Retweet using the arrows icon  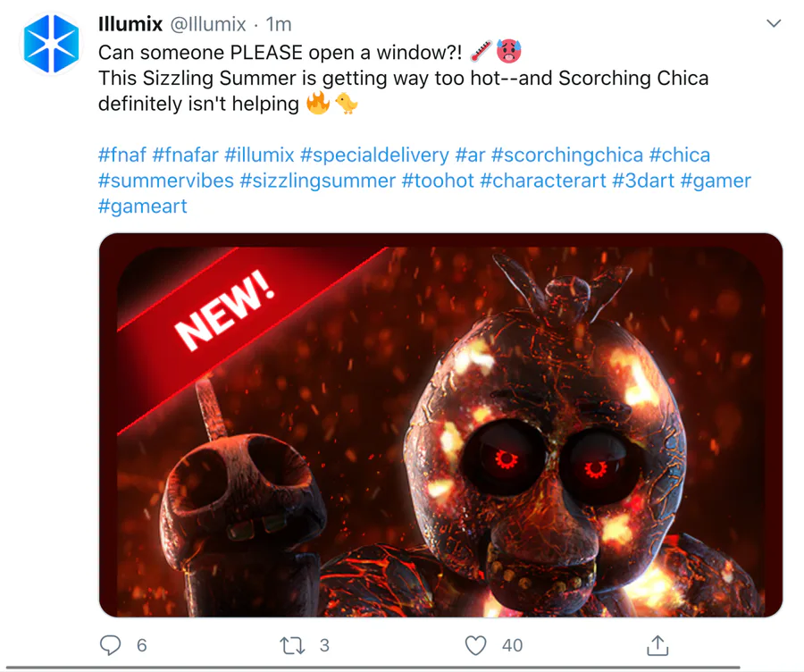tap(292, 645)
